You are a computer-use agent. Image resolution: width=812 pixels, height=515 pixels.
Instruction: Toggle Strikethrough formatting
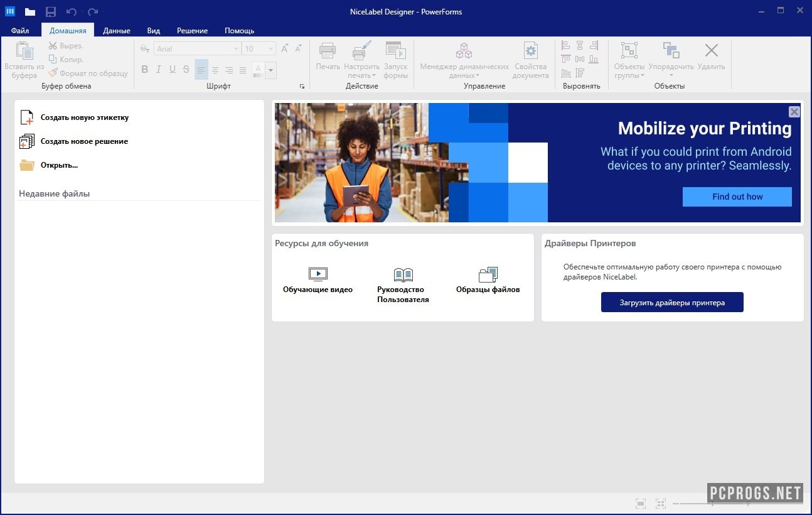click(x=186, y=69)
